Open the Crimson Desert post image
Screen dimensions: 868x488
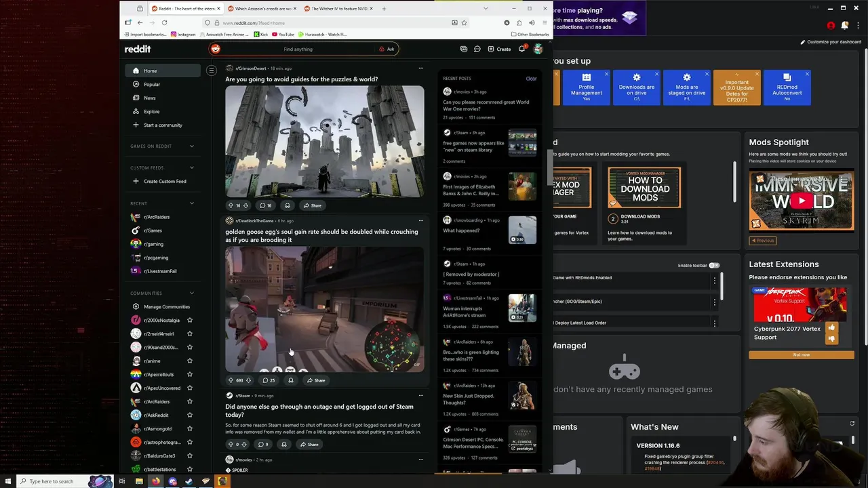click(x=325, y=141)
